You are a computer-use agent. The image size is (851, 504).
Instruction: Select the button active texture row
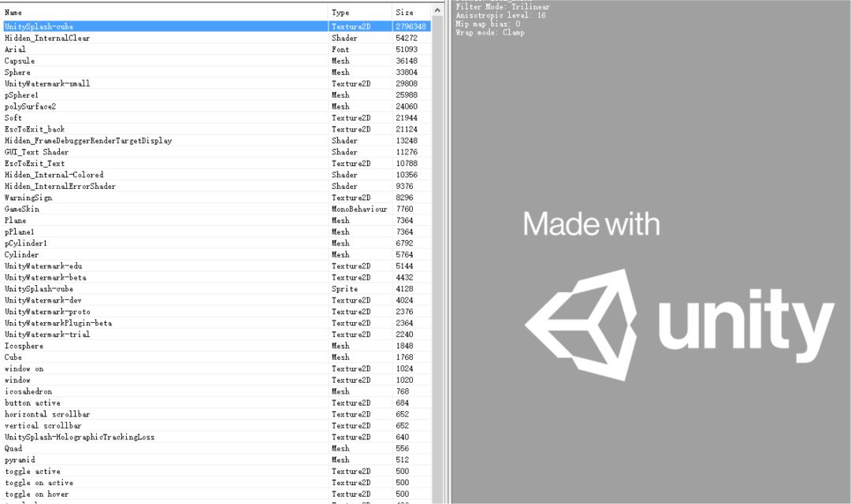[217, 402]
